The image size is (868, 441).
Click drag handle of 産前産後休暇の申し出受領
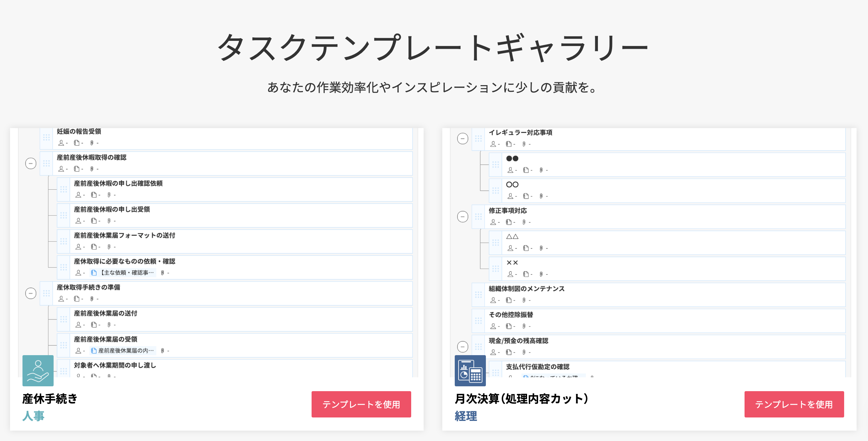pyautogui.click(x=64, y=215)
